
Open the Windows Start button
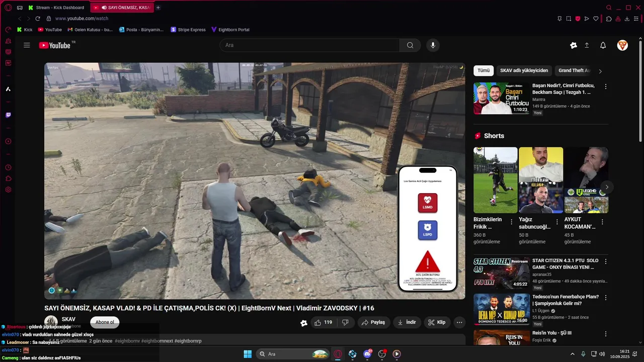point(248,354)
